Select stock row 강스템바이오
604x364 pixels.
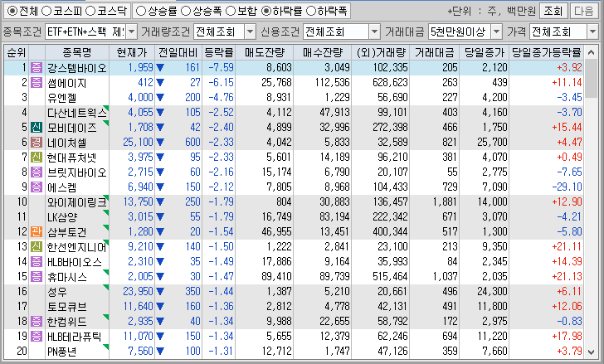[x=294, y=67]
